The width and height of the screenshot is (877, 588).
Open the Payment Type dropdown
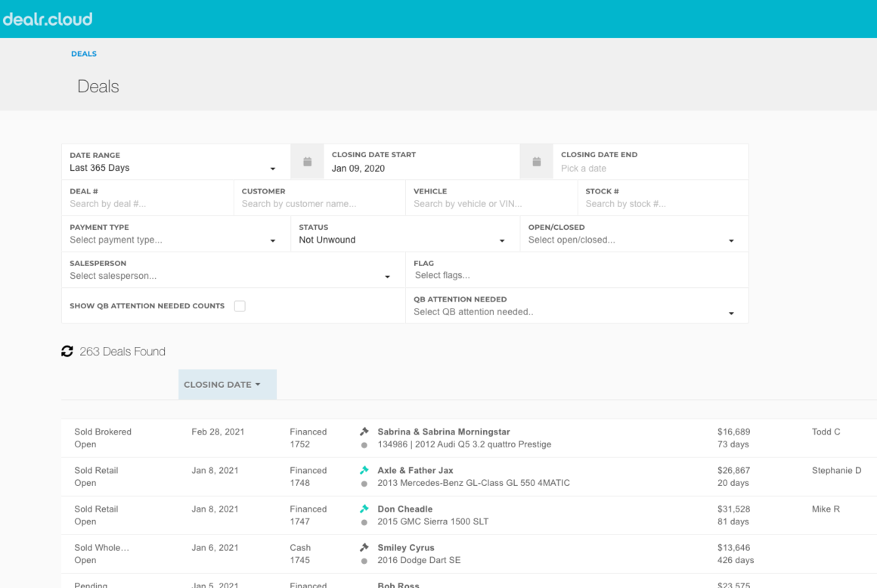175,234
